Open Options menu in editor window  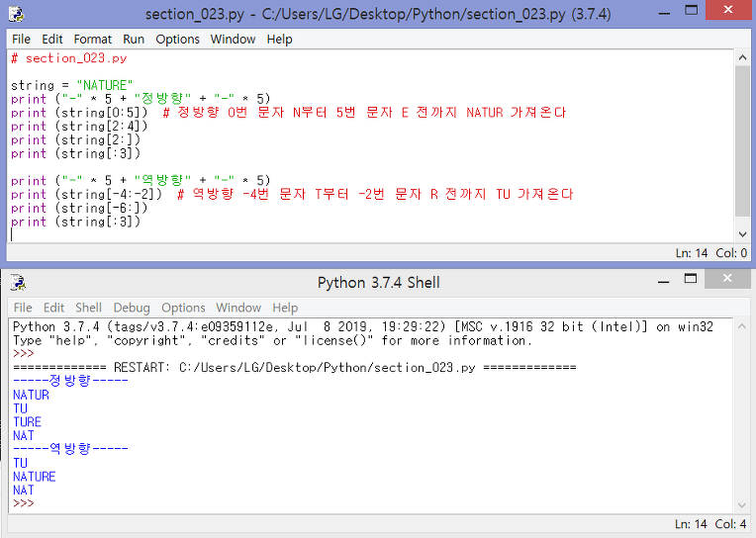pyautogui.click(x=177, y=39)
